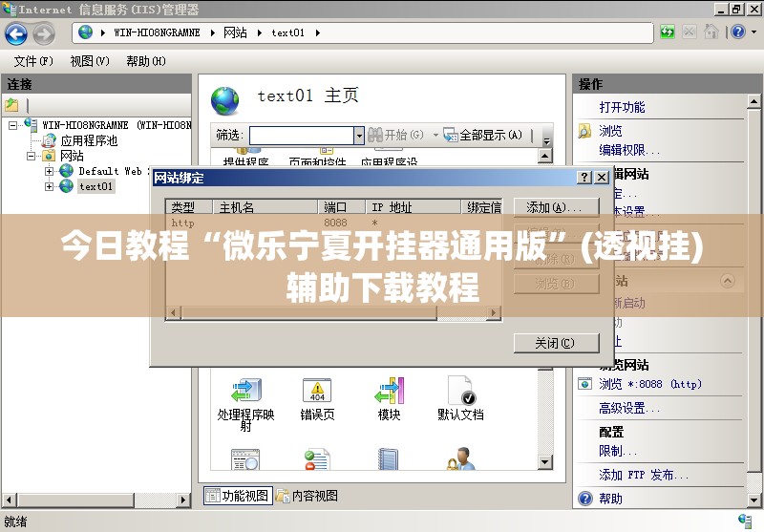Click the status bar network icon

click(x=745, y=521)
